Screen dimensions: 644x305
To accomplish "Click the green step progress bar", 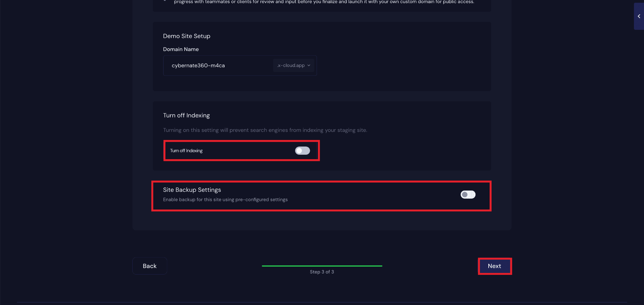I will [x=322, y=266].
